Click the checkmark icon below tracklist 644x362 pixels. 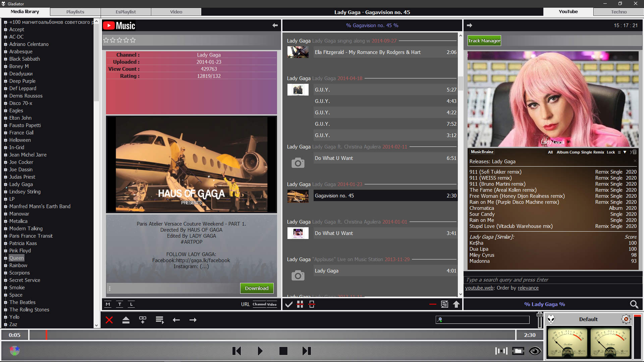click(288, 304)
